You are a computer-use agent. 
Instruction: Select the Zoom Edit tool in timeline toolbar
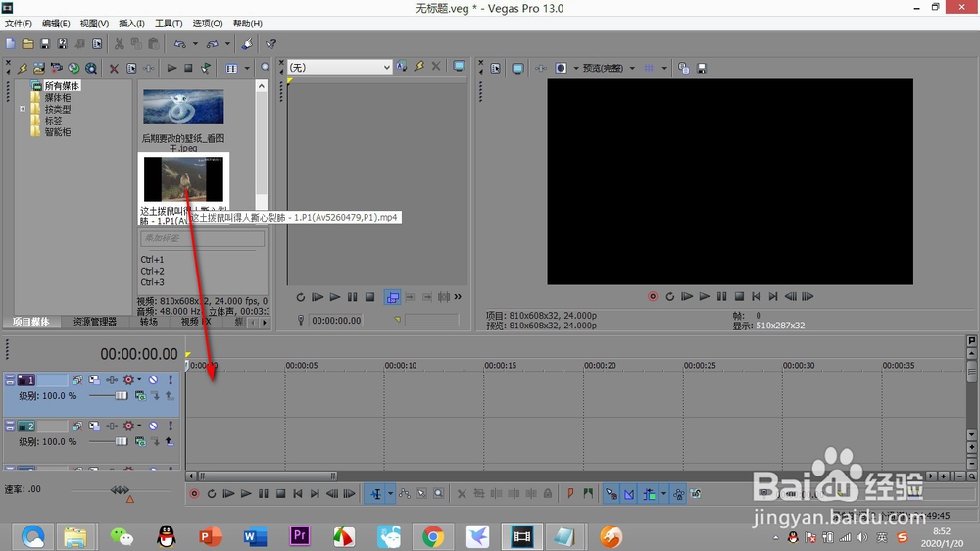tap(439, 494)
